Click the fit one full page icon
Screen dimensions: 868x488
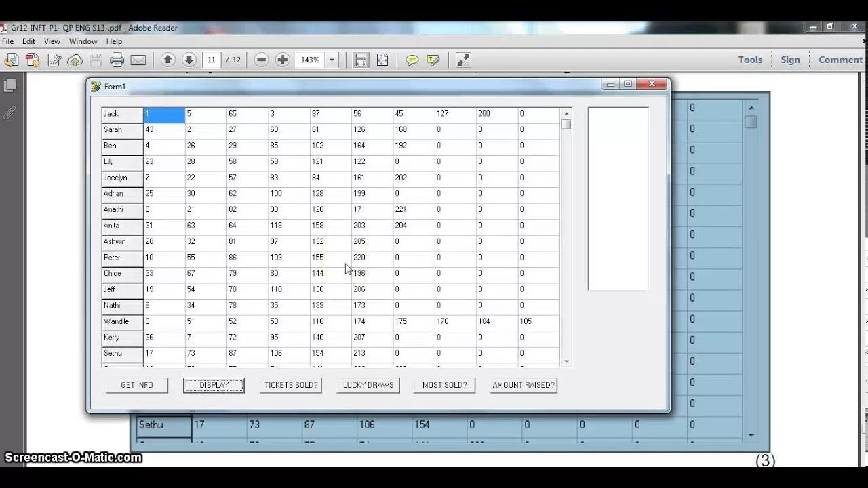(382, 60)
